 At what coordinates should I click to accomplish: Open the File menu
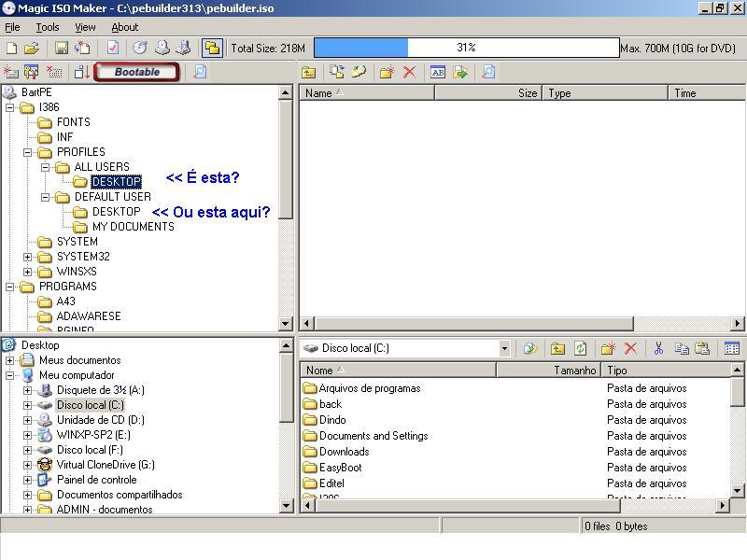(12, 27)
